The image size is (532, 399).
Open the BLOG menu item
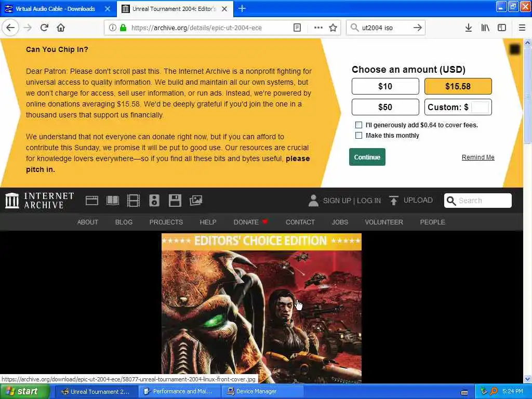point(124,222)
